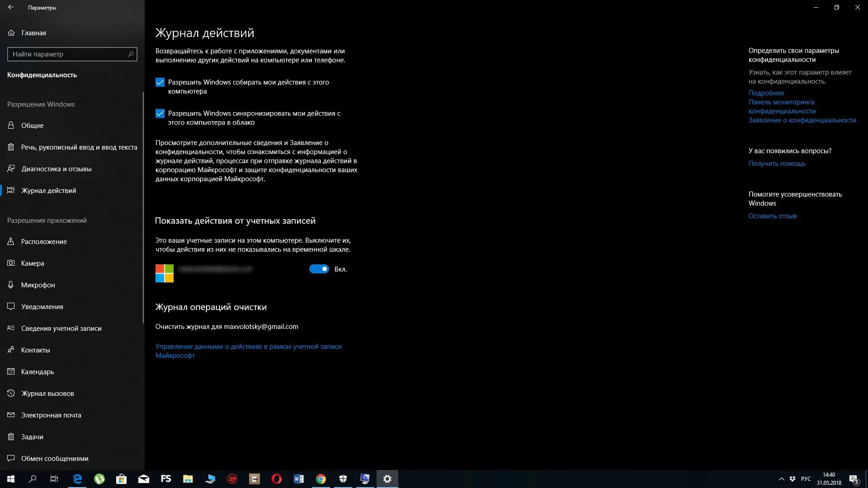Screen dimensions: 868x488
Task: Turn off the account activities toggle
Action: click(x=319, y=269)
